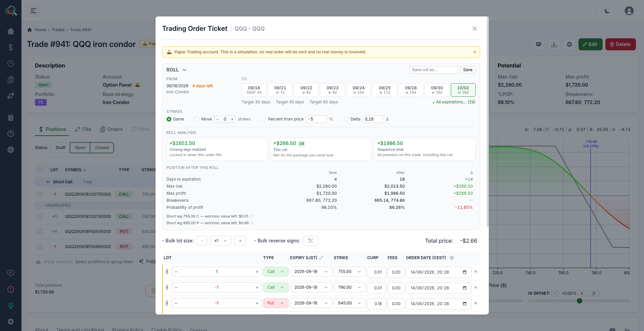The height and width of the screenshot is (331, 644).
Task: Toggle the select-all positions header checkbox
Action: click(40, 170)
